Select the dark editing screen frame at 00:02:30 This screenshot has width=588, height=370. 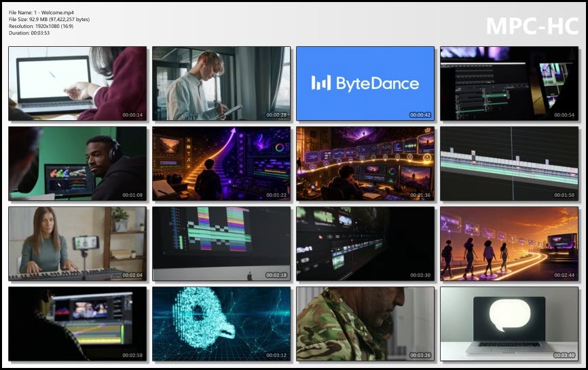(365, 244)
